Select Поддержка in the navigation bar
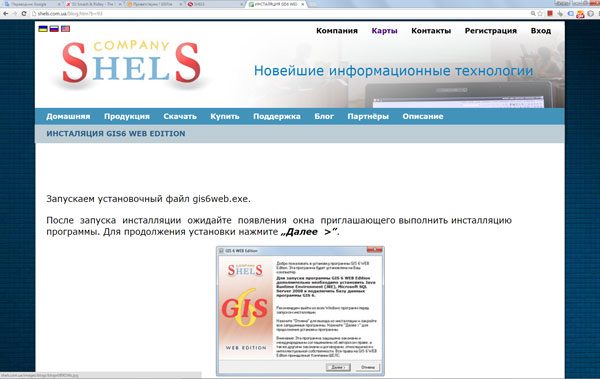 (x=277, y=116)
